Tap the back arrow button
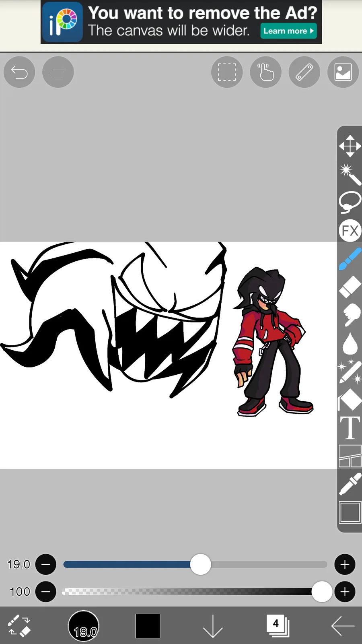Viewport: 362px width, 644px height. [343, 626]
